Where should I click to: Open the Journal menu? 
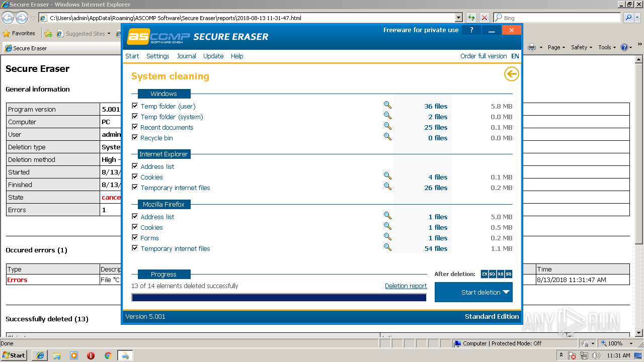coord(186,56)
